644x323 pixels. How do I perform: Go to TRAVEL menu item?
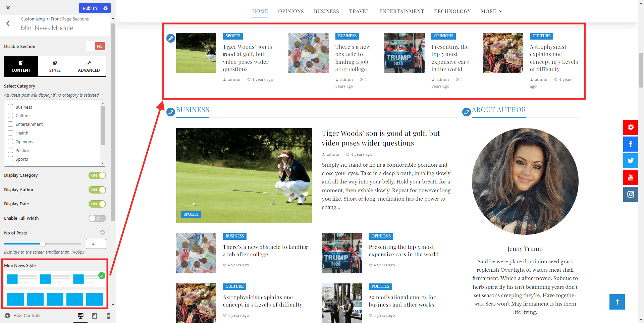coord(359,11)
